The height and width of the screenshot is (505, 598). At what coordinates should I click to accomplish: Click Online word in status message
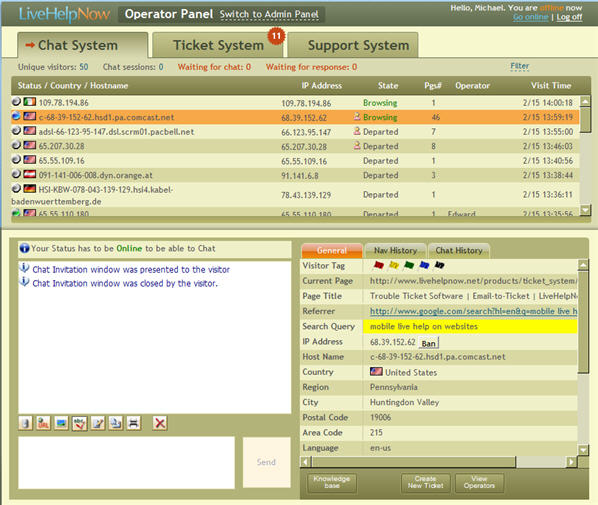[x=129, y=248]
